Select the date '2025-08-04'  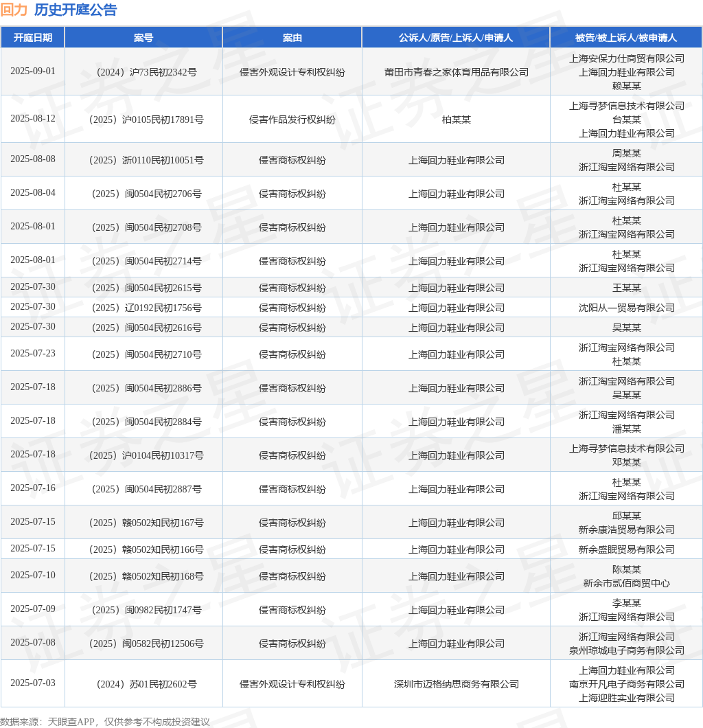pos(33,193)
